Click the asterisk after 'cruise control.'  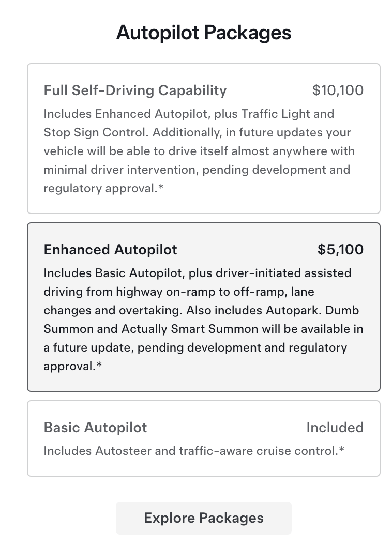coord(341,451)
